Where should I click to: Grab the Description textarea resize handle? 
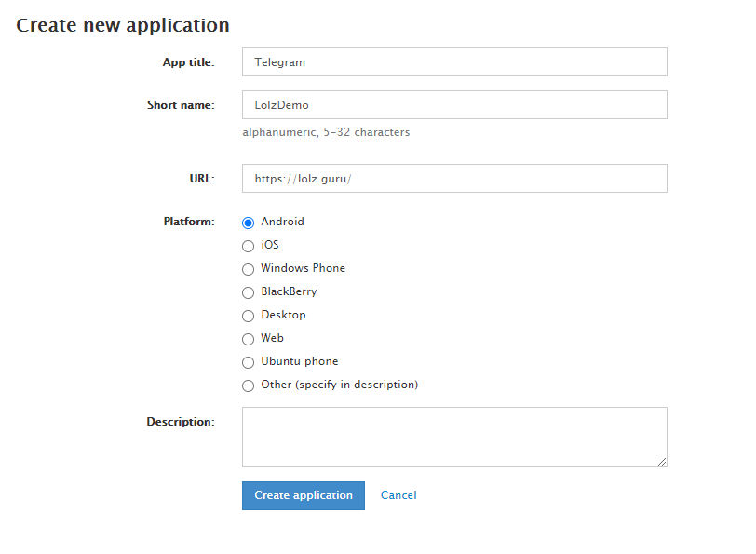tap(662, 461)
